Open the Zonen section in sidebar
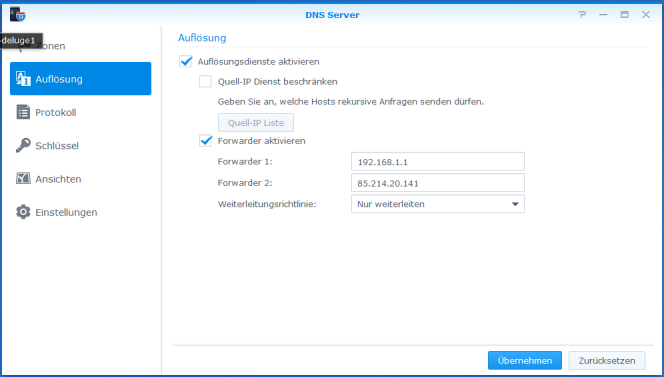 80,46
